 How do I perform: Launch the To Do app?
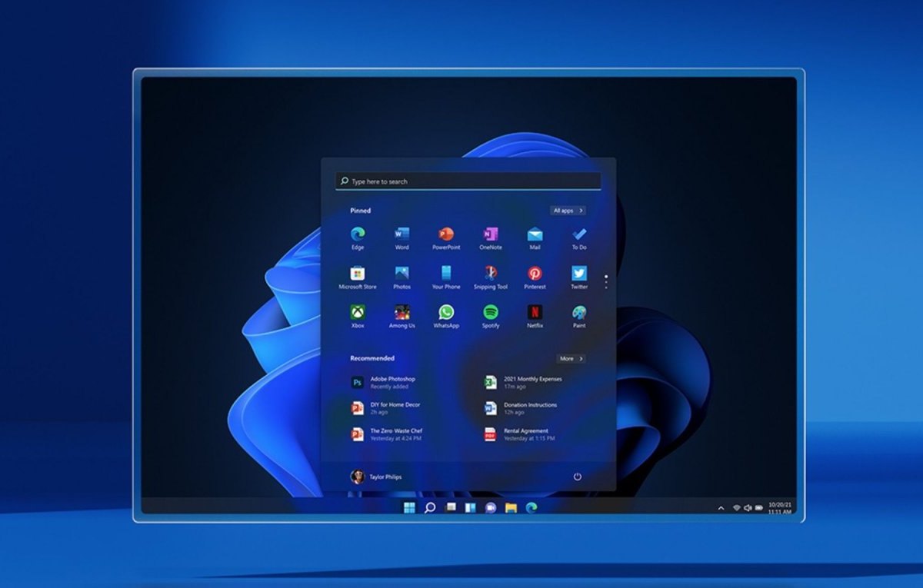(579, 238)
